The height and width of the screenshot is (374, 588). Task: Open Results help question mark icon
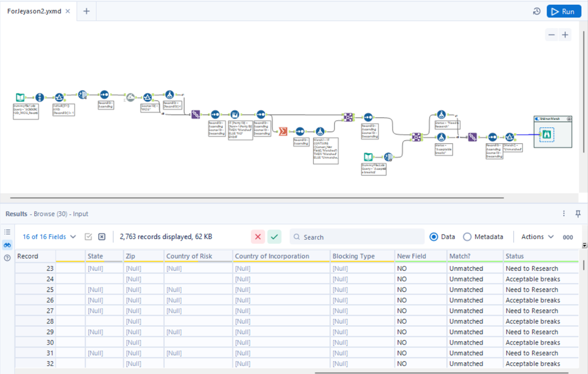click(7, 258)
